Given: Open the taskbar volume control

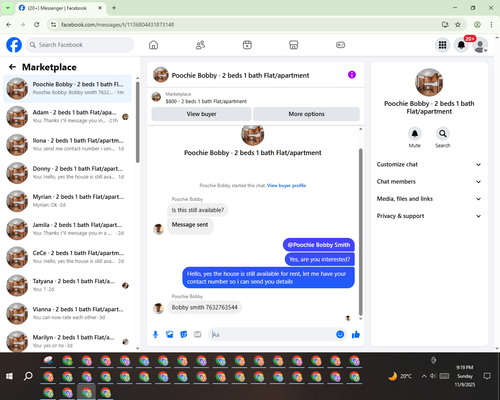Looking at the screenshot, I should pyautogui.click(x=433, y=376).
